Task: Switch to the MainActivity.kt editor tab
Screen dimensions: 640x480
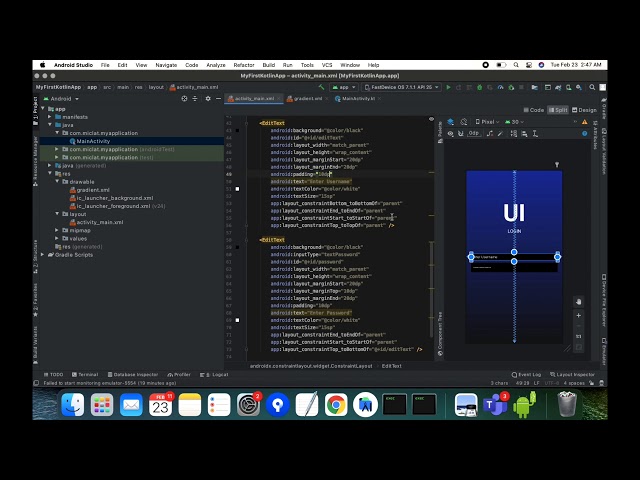Action: click(358, 99)
